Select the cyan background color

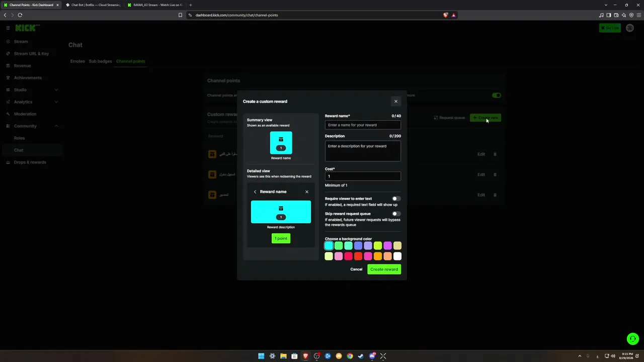329,246
